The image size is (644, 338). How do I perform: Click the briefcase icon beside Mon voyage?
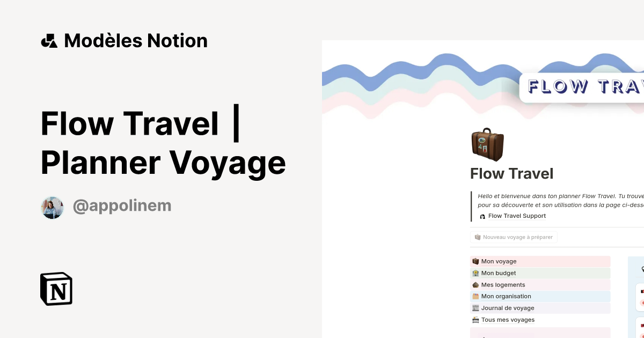pyautogui.click(x=475, y=261)
